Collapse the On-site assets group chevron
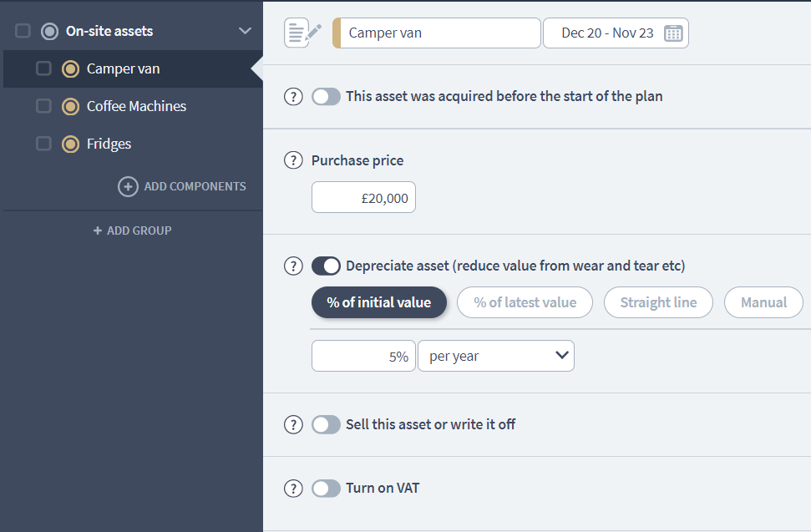The width and height of the screenshot is (811, 532). pyautogui.click(x=245, y=32)
